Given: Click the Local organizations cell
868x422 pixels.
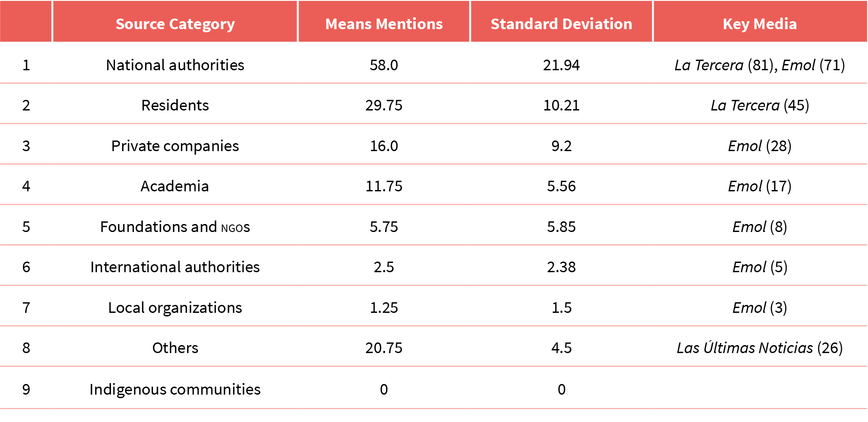Looking at the screenshot, I should pyautogui.click(x=175, y=308).
